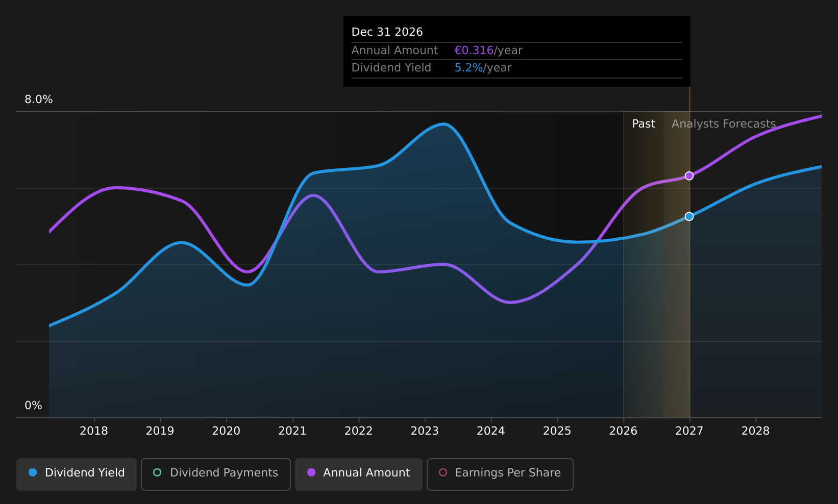This screenshot has width=838, height=504.
Task: Click the 2022 x-axis label
Action: click(359, 431)
